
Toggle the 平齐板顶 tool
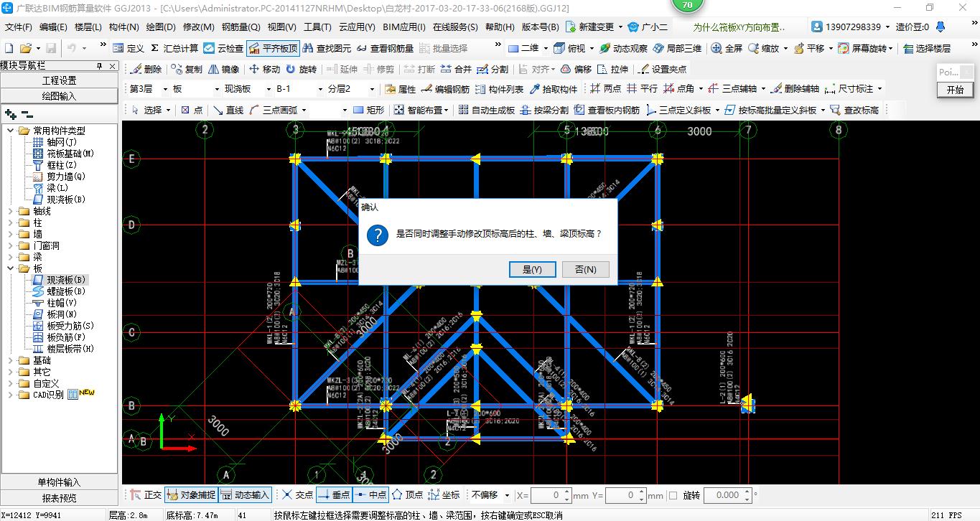click(273, 48)
